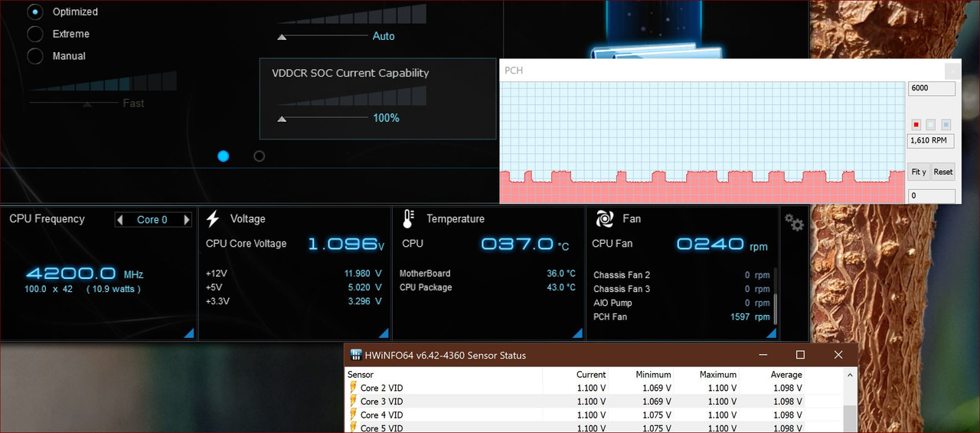The image size is (980, 433).
Task: Click the PCH graph plot area
Action: click(701, 142)
